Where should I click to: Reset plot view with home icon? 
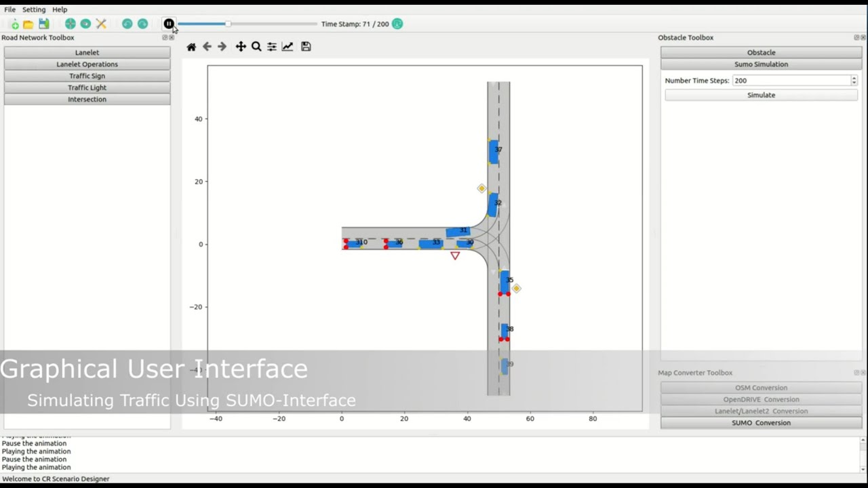pyautogui.click(x=191, y=47)
